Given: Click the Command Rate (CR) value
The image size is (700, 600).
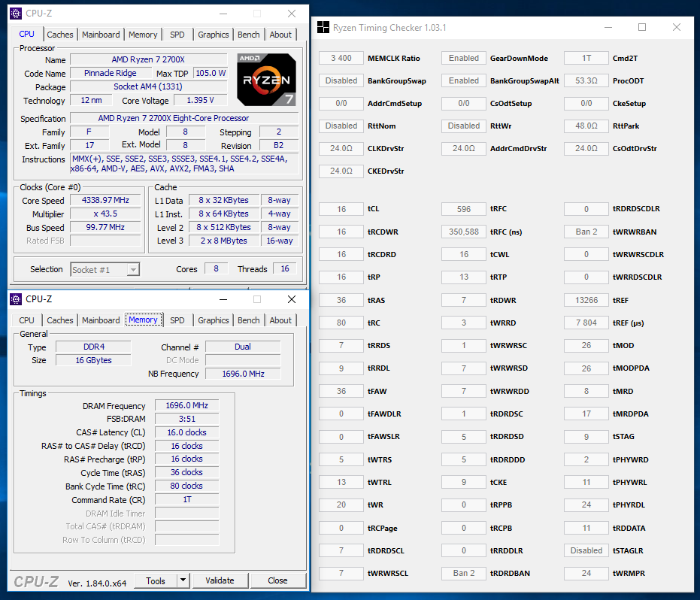Looking at the screenshot, I should click(187, 499).
